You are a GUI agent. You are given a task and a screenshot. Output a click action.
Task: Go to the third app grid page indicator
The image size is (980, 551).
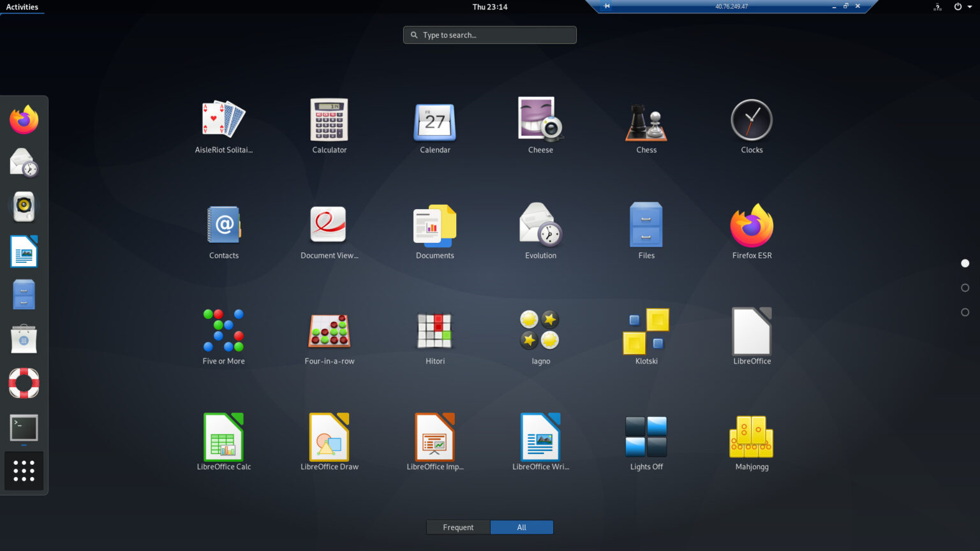[x=965, y=312]
